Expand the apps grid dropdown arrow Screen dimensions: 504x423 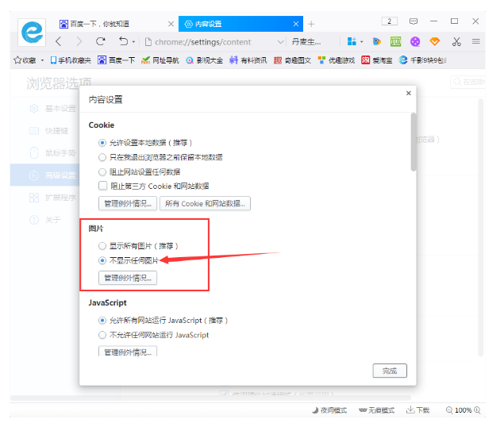362,42
